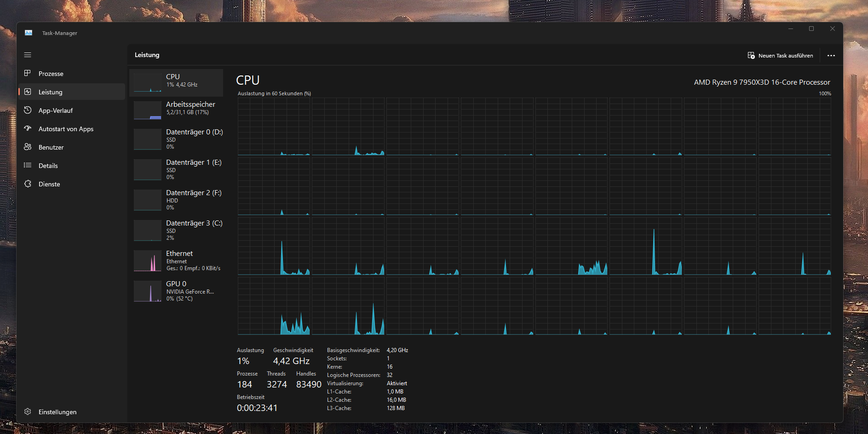Click the L3-Cache 128 MB value

(396, 408)
